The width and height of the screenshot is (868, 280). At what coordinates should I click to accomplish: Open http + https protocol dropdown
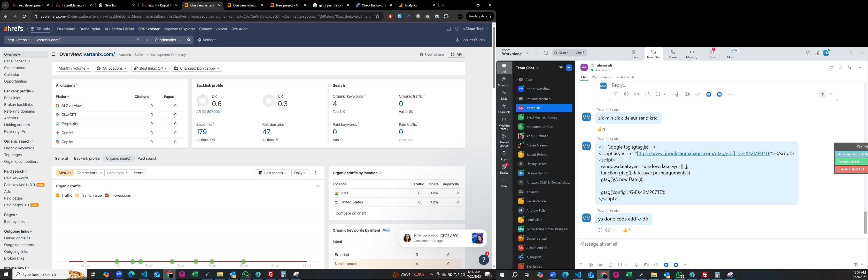pyautogui.click(x=19, y=40)
